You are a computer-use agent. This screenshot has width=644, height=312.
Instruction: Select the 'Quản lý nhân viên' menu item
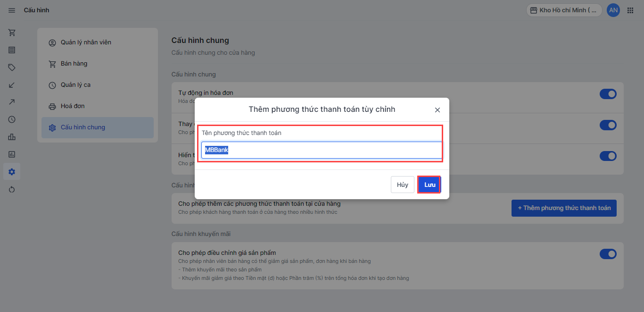[x=86, y=42]
